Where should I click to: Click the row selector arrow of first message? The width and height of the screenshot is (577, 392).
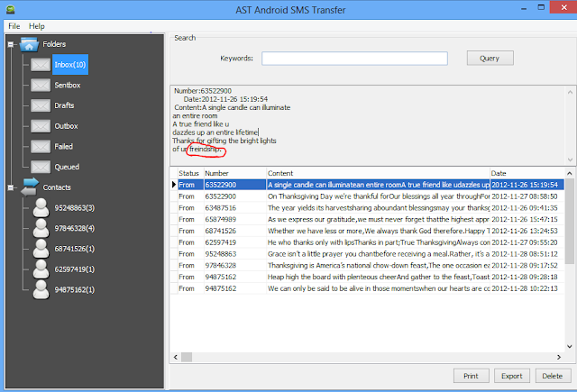point(174,185)
